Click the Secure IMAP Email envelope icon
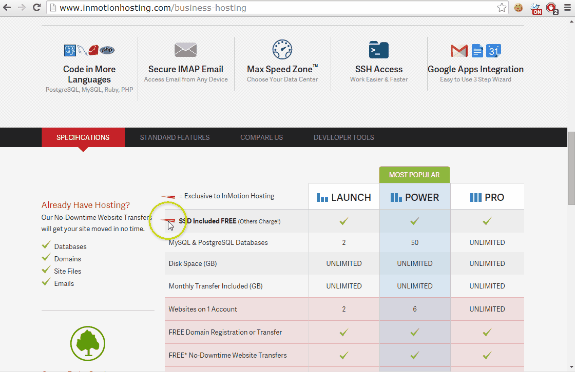The image size is (575, 372). tap(186, 50)
